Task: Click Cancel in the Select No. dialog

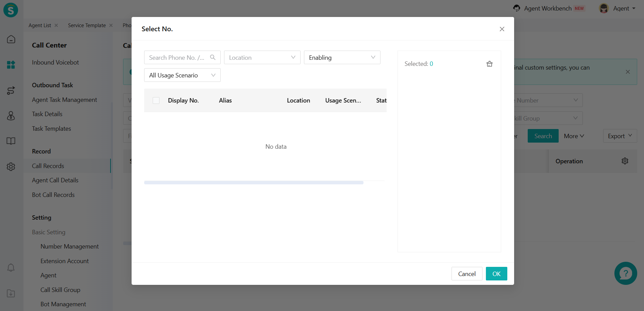Action: click(467, 274)
